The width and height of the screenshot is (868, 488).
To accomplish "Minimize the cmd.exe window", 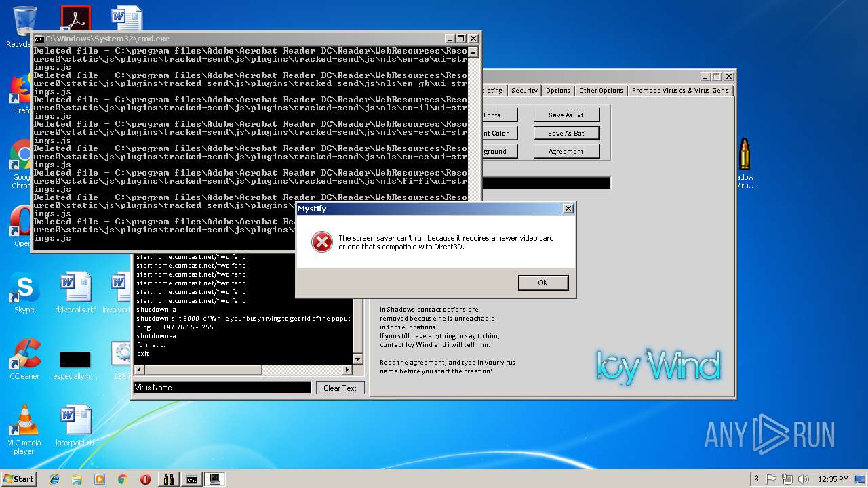I will 449,39.
